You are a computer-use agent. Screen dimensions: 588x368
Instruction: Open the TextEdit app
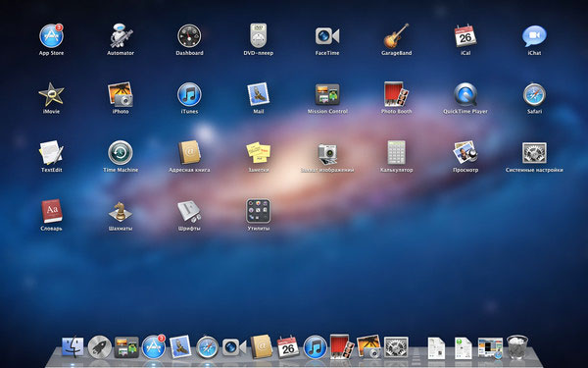click(x=51, y=153)
